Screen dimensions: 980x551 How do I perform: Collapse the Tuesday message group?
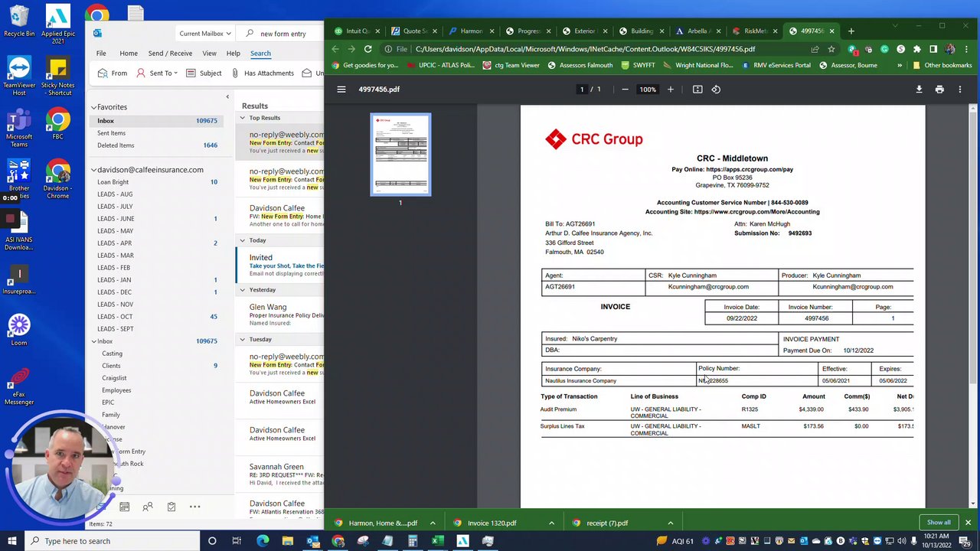tap(243, 339)
